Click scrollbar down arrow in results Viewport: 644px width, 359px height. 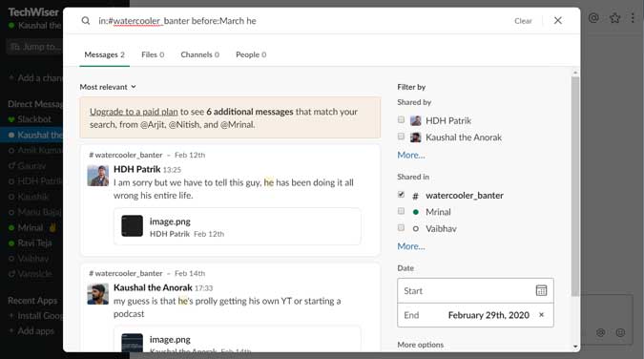tap(575, 347)
